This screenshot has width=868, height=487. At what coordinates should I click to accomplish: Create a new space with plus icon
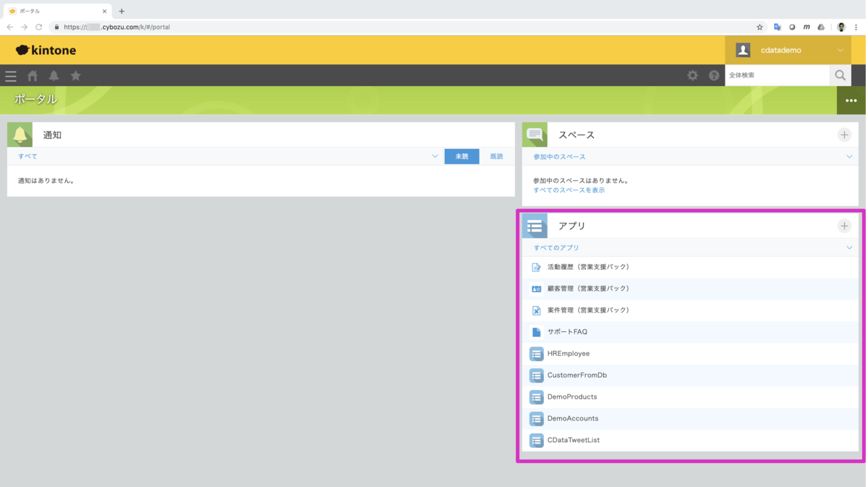click(844, 135)
